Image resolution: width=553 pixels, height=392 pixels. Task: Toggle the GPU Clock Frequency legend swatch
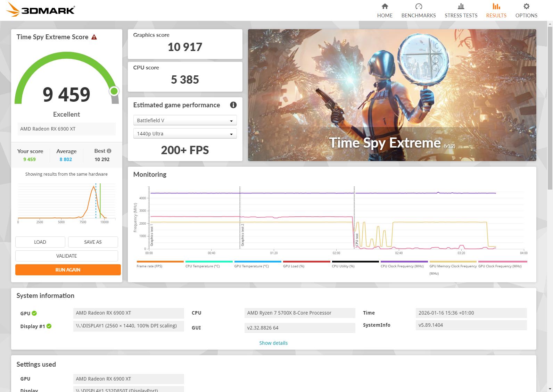(x=503, y=261)
